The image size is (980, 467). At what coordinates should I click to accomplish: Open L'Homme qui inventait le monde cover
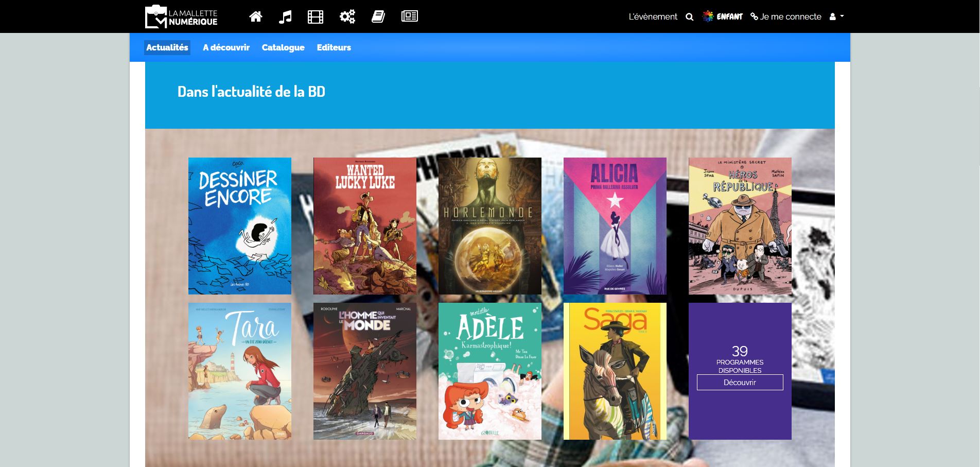pyautogui.click(x=365, y=371)
